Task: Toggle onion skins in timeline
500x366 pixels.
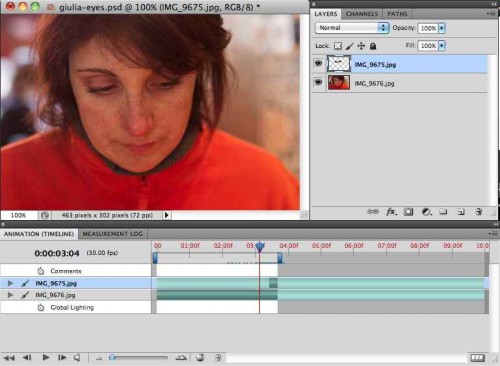Action: [x=200, y=358]
